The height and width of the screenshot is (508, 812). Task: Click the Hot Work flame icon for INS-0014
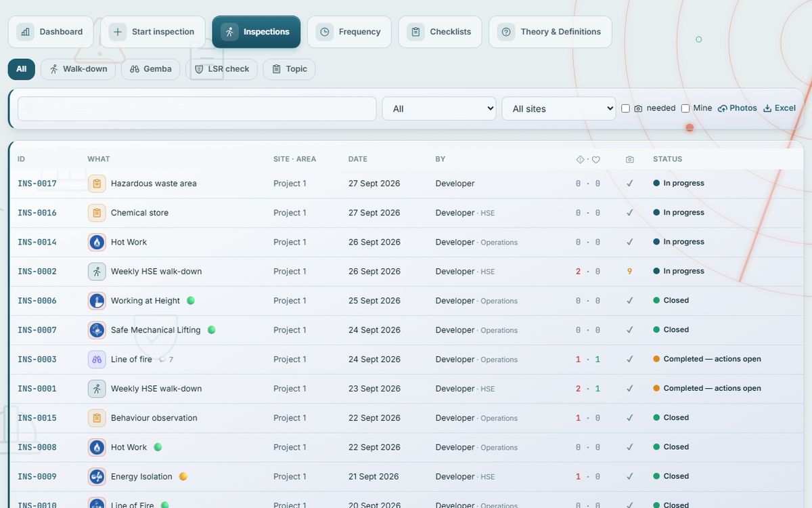(x=97, y=242)
